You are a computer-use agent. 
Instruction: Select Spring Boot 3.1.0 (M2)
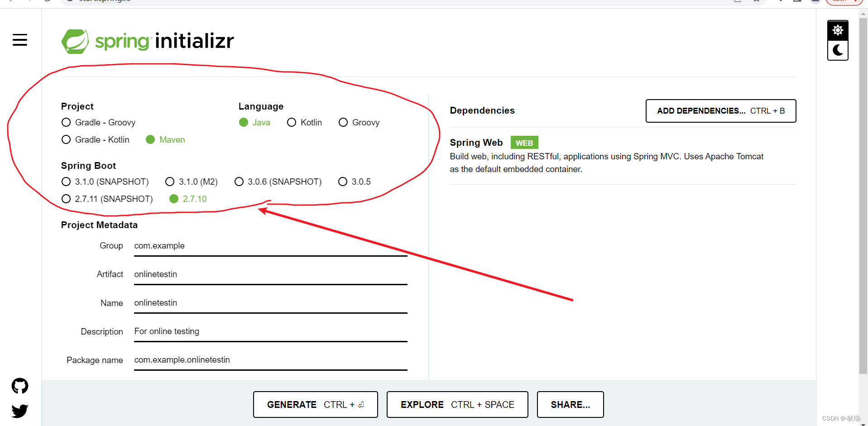coord(192,182)
